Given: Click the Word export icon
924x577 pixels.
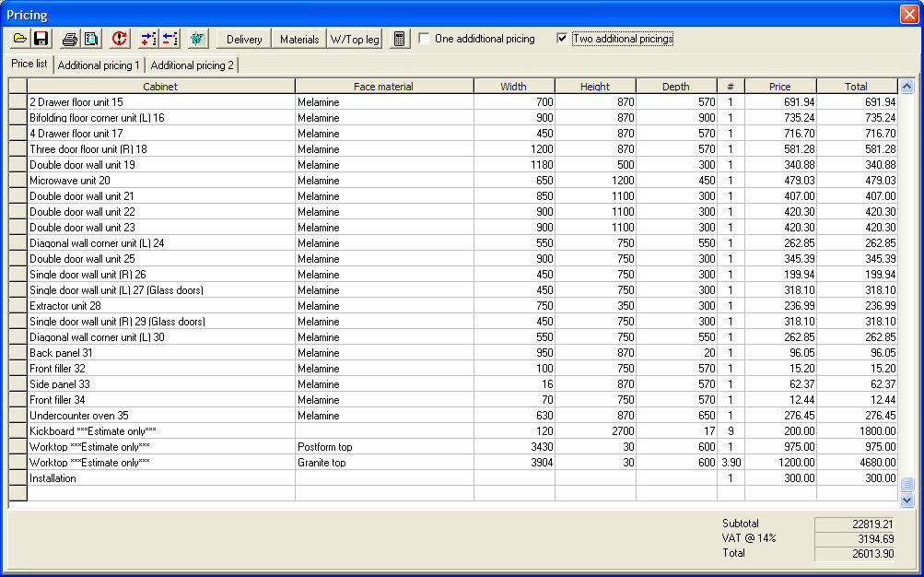Looking at the screenshot, I should pyautogui.click(x=199, y=39).
